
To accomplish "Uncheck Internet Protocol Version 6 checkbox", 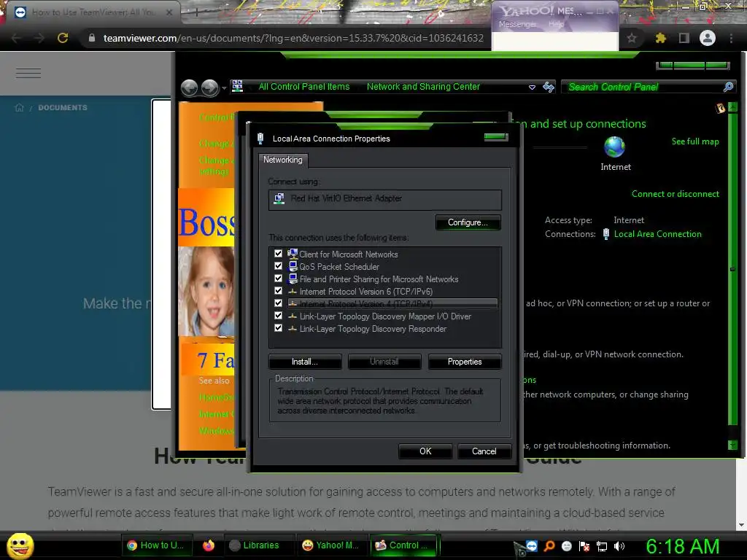I will pyautogui.click(x=278, y=290).
